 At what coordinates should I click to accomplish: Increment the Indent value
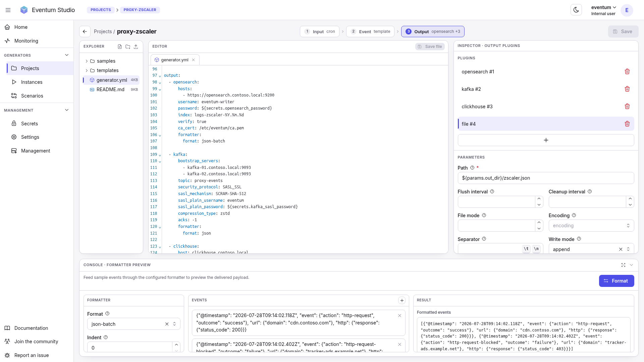[176, 345]
